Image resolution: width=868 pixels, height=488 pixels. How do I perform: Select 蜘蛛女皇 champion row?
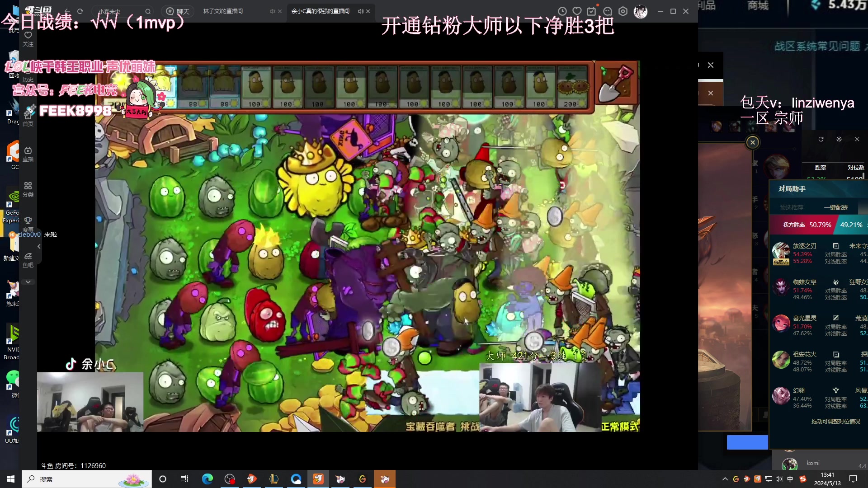[819, 289]
